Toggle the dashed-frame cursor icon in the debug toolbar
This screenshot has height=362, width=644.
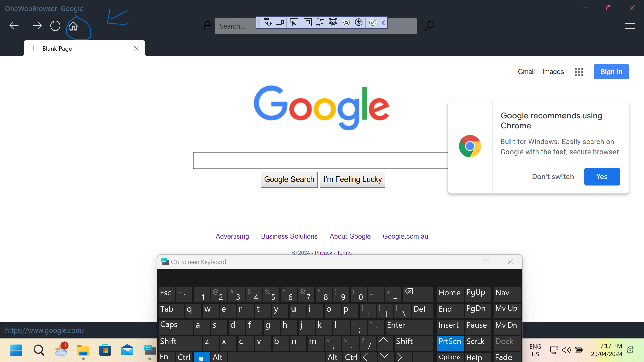coord(333,22)
